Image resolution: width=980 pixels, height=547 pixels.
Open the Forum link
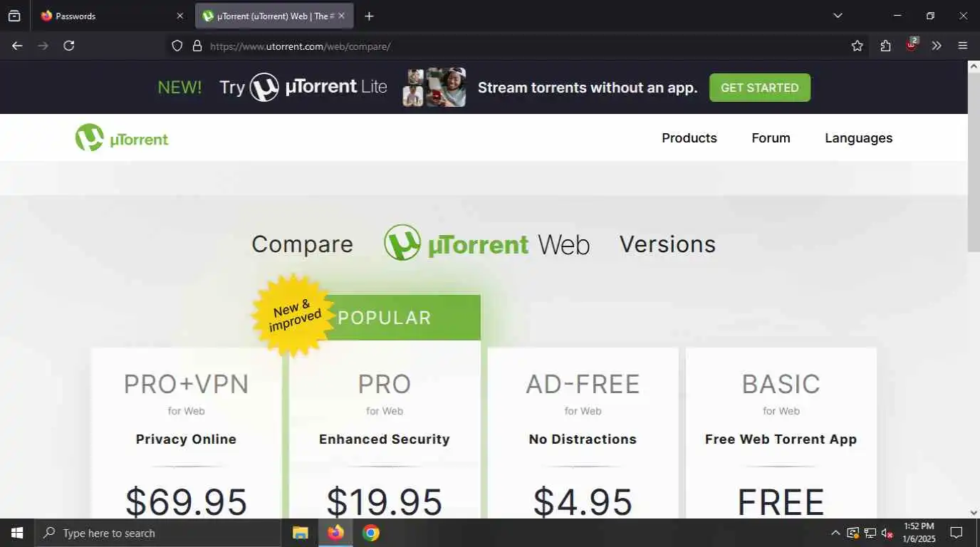pyautogui.click(x=771, y=137)
